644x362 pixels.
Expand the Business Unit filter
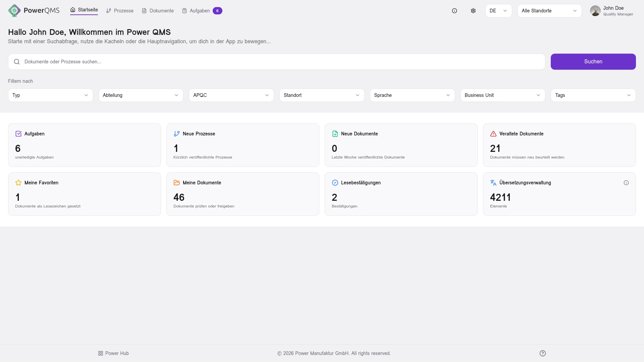(x=503, y=95)
